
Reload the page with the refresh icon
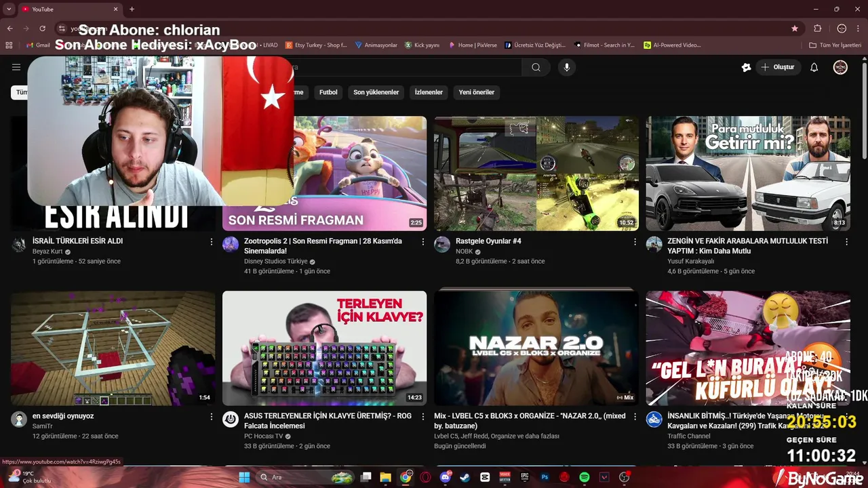point(42,28)
